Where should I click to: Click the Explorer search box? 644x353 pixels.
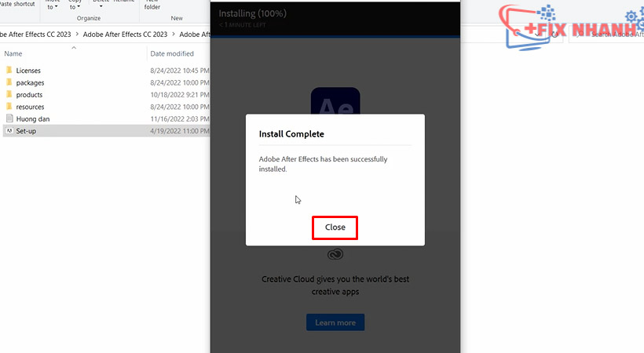click(x=607, y=35)
